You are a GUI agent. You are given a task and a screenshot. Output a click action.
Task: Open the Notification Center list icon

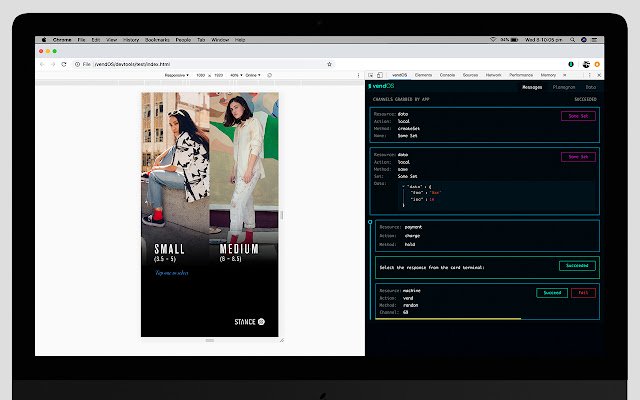point(595,40)
